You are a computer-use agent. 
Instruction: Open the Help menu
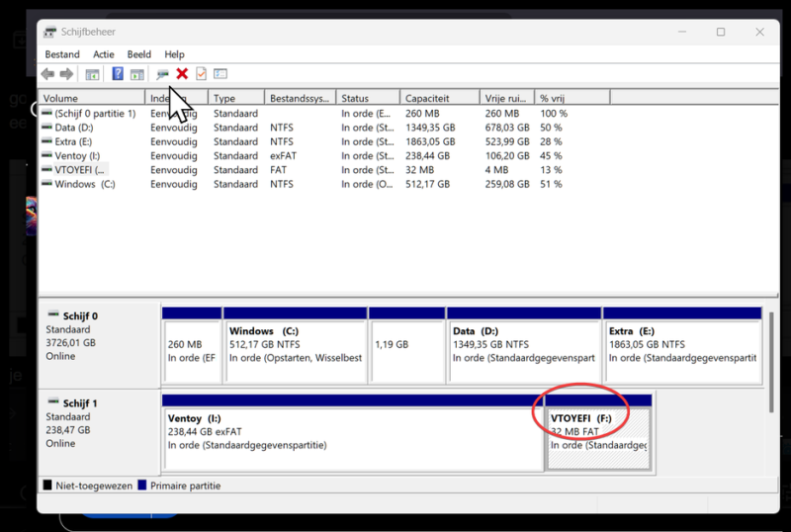(x=174, y=54)
